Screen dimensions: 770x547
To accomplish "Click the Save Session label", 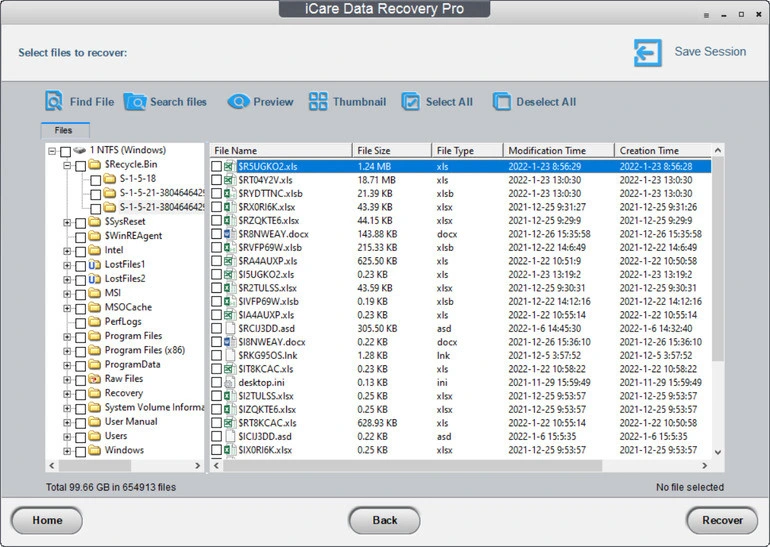I will [x=710, y=52].
